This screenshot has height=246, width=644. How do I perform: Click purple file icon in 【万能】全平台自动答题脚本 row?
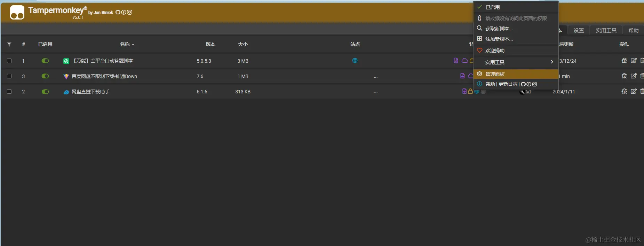click(456, 61)
